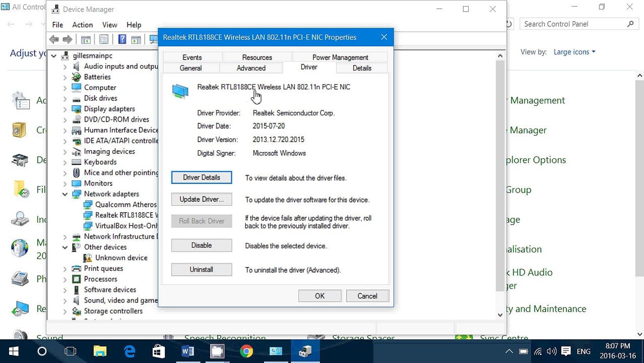Open the Help menu

pos(134,25)
